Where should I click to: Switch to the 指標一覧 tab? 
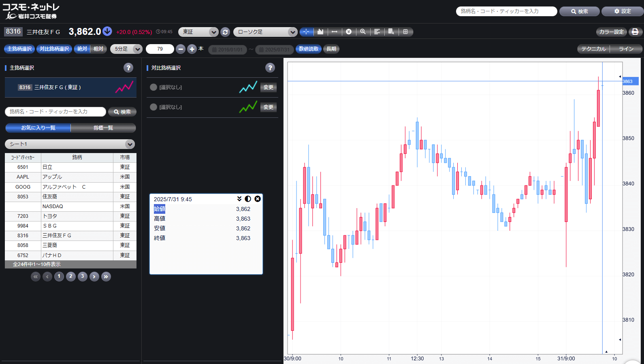(103, 128)
